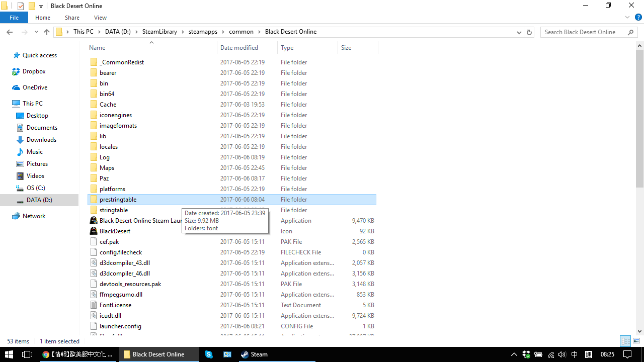Viewport: 644px width, 362px height.
Task: Select the stringtable folder
Action: click(114, 210)
